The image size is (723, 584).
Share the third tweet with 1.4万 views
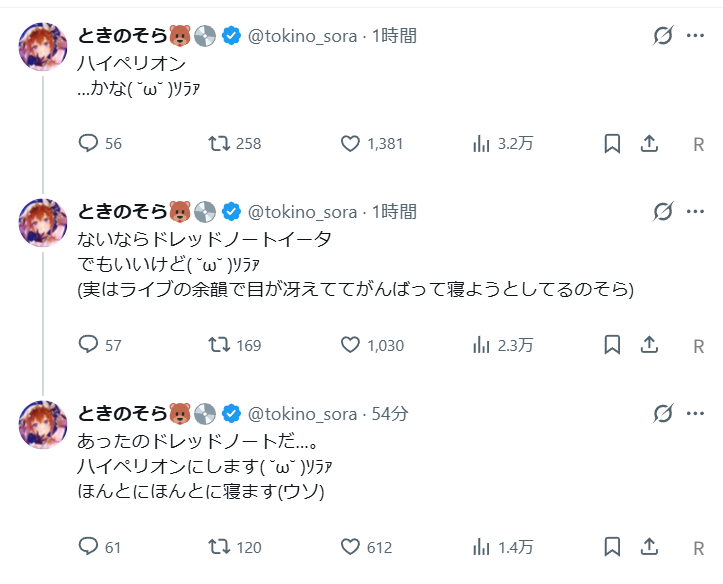click(x=649, y=547)
